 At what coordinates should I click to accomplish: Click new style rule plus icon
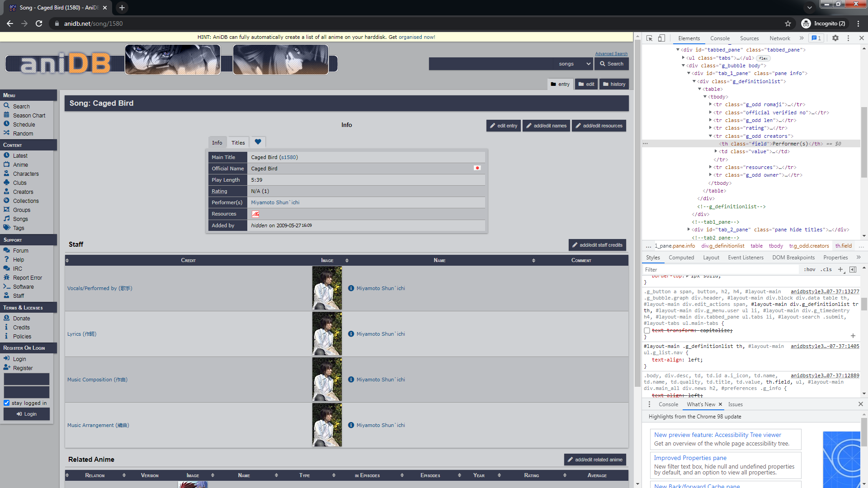(x=840, y=270)
